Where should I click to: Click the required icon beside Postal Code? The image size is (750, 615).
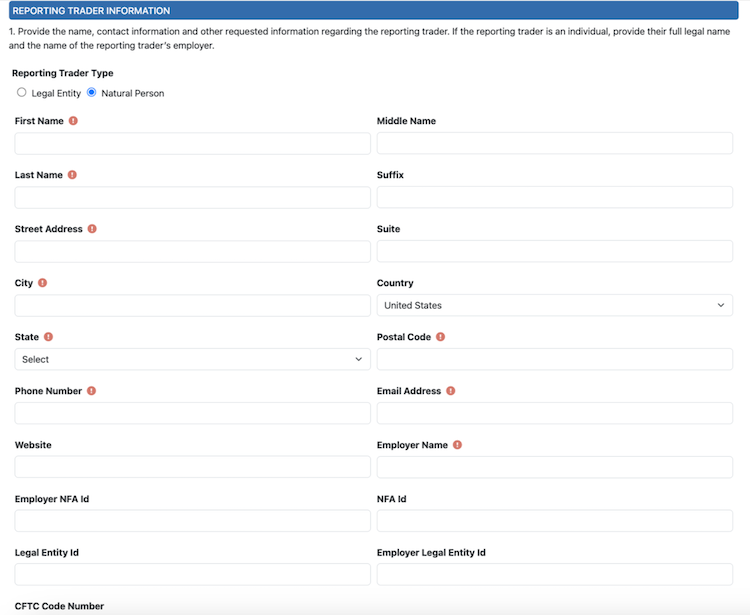coord(441,337)
